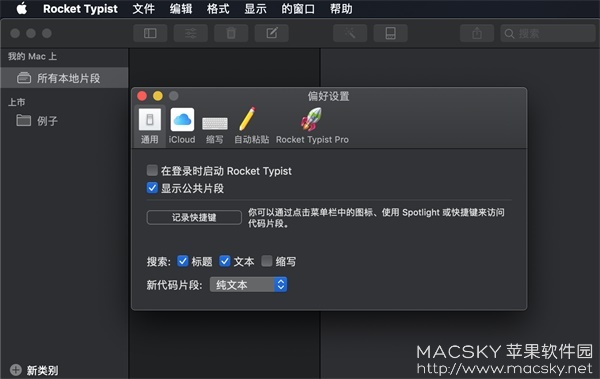Screen dimensions: 600x379
Task: Toggle the sidebar toolbar icon
Action: coord(150,33)
